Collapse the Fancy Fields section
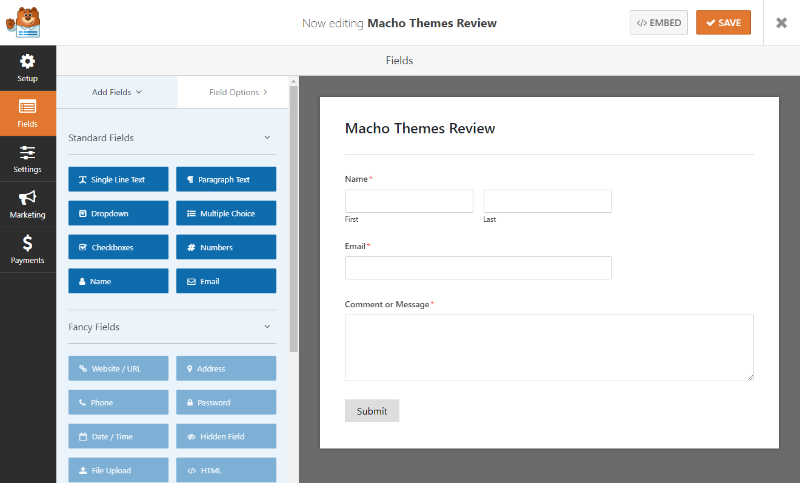This screenshot has height=483, width=800. (x=267, y=326)
